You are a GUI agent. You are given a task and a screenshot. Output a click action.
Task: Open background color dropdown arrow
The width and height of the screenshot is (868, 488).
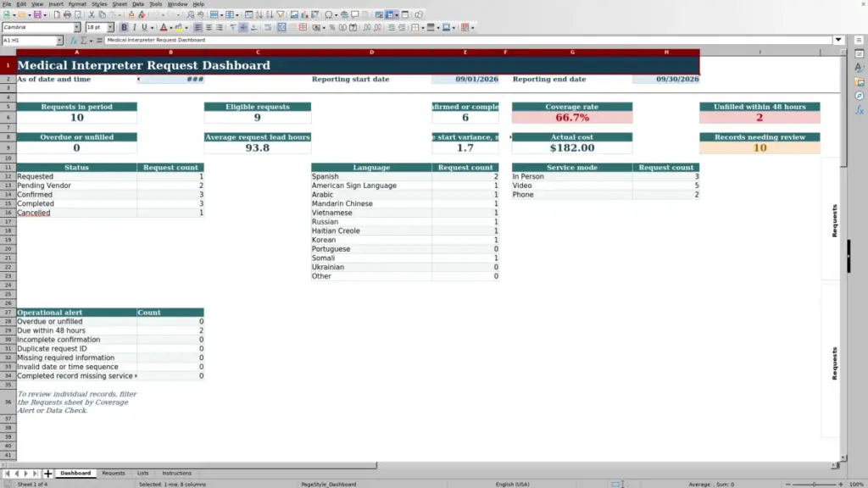[x=186, y=27]
